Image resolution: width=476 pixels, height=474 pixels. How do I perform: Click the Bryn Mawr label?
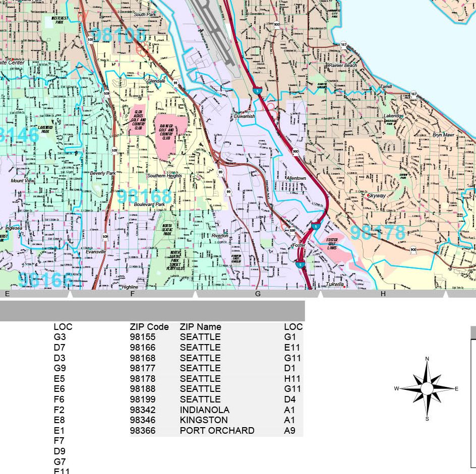pyautogui.click(x=444, y=135)
